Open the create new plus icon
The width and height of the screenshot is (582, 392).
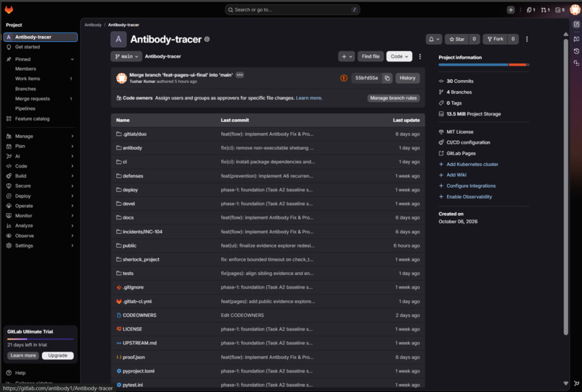tap(511, 10)
